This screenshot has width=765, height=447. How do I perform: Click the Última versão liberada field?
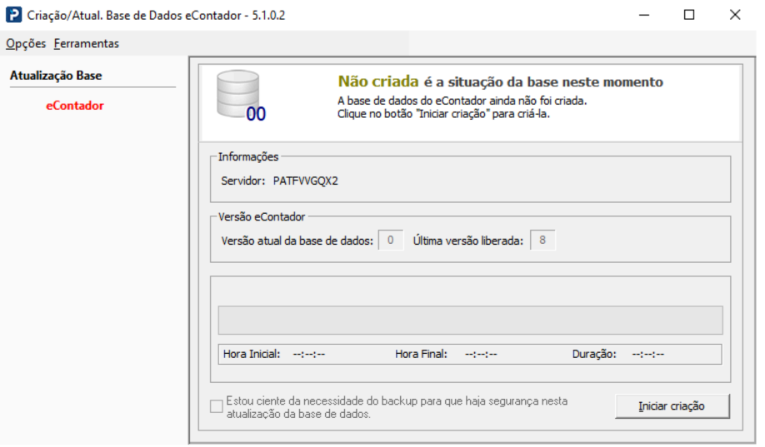point(543,240)
